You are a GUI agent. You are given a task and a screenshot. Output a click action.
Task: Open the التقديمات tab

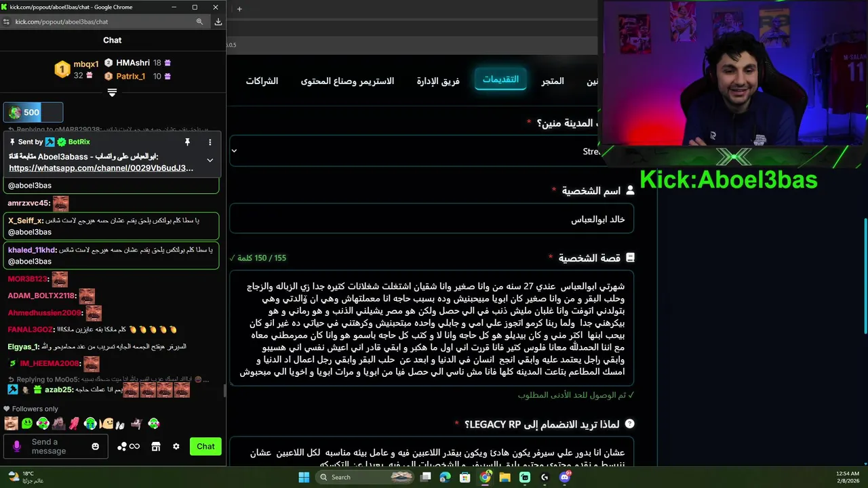pos(500,79)
